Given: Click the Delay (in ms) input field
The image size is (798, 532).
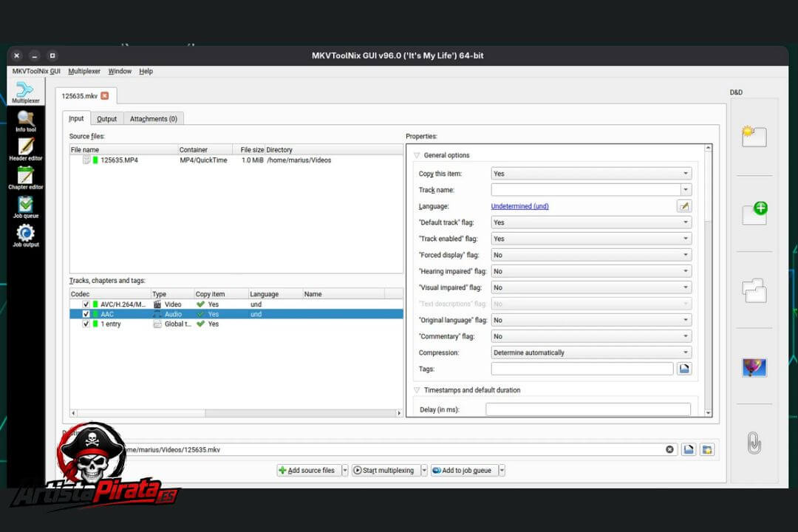Looking at the screenshot, I should point(588,409).
